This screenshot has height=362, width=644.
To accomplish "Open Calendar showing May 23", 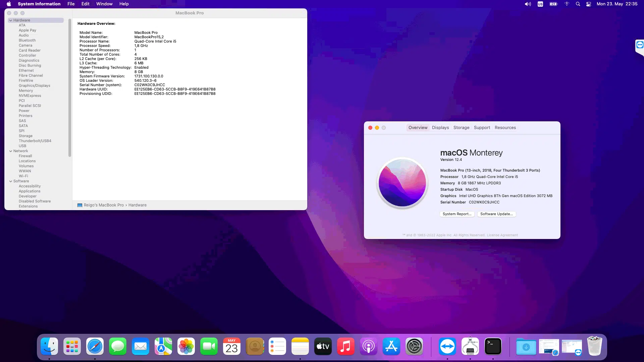I will coord(232,346).
